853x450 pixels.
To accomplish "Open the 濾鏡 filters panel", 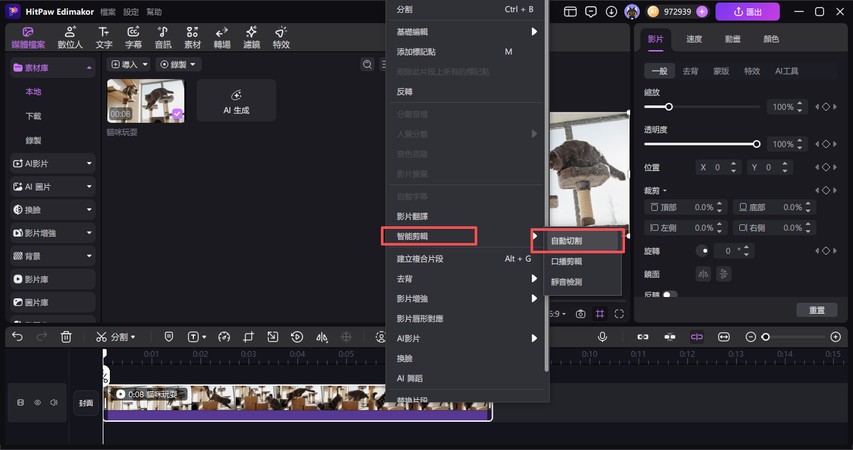I will [251, 38].
